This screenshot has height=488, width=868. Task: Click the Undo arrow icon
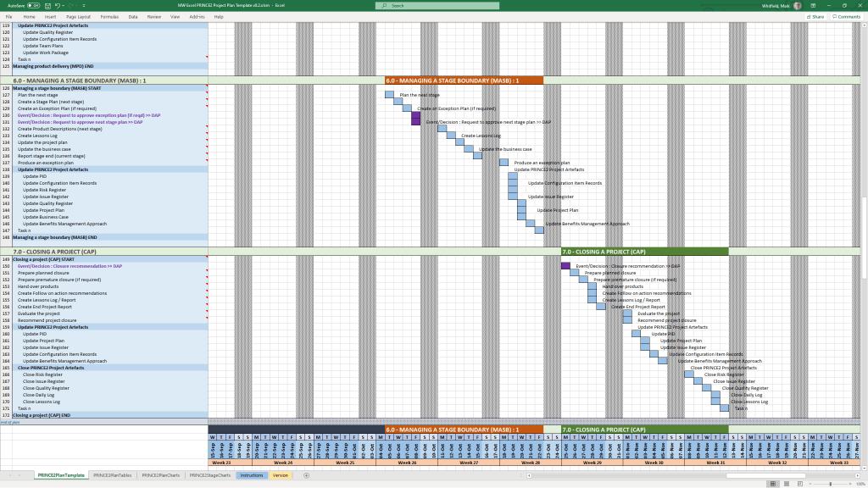[57, 5]
